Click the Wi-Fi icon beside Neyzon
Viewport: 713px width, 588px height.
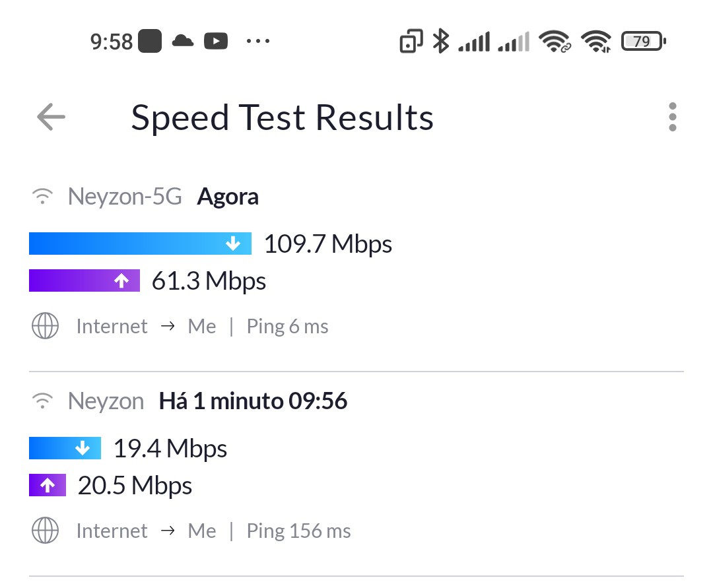(43, 401)
